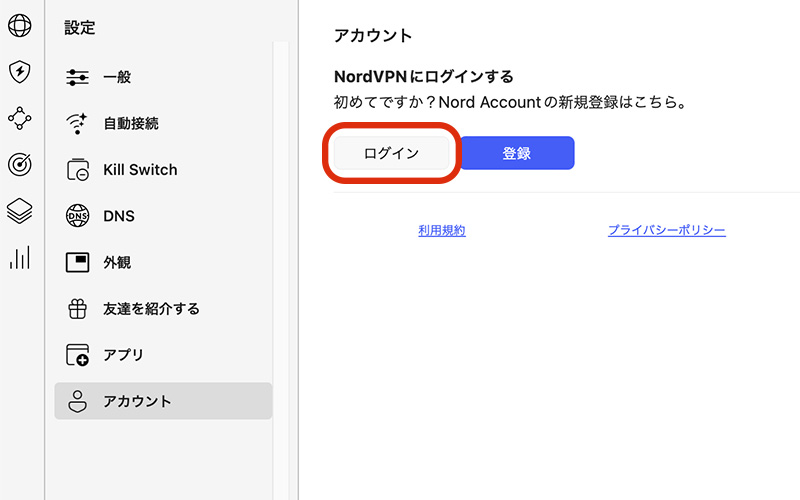Image resolution: width=800 pixels, height=500 pixels.
Task: Open the アプリ settings section
Action: click(163, 355)
